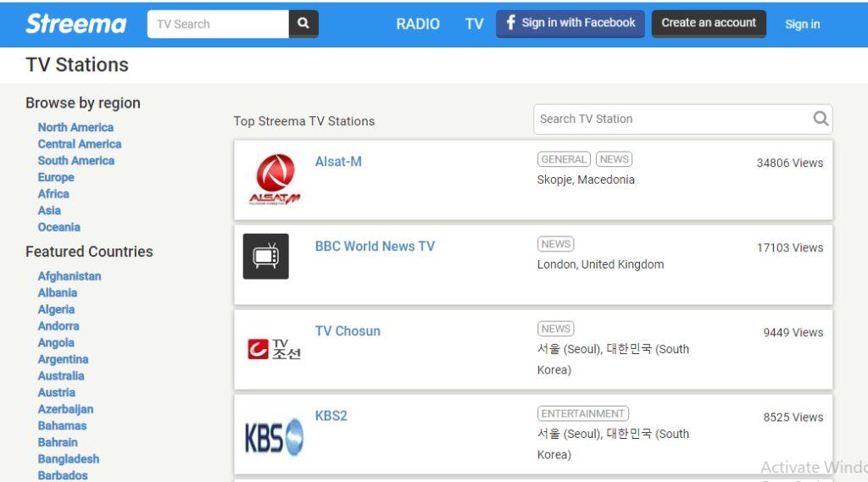Open the BBC World News TV placeholder icon
Viewport: 868px width, 482px height.
[x=265, y=256]
